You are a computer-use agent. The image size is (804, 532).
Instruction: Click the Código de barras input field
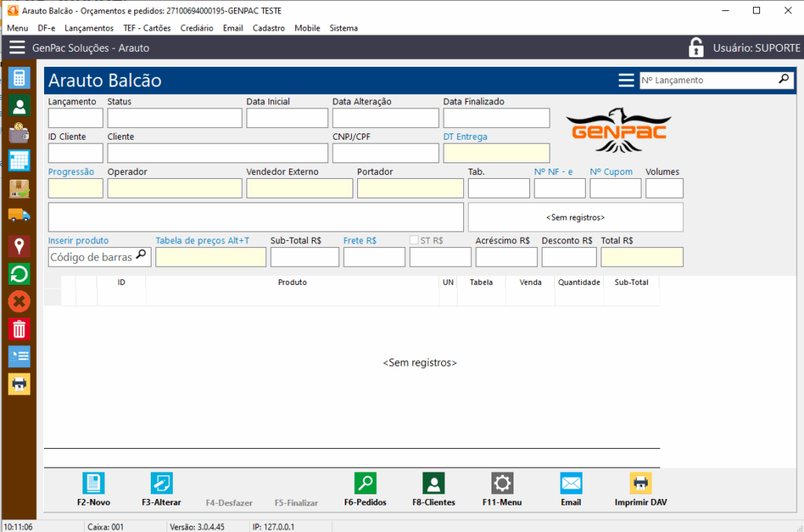coord(91,257)
